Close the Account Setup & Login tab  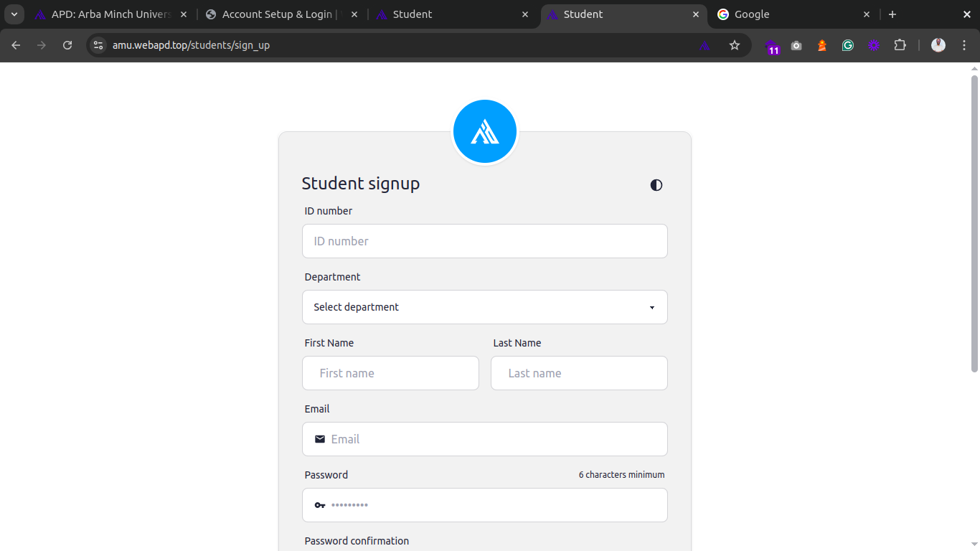click(x=354, y=14)
